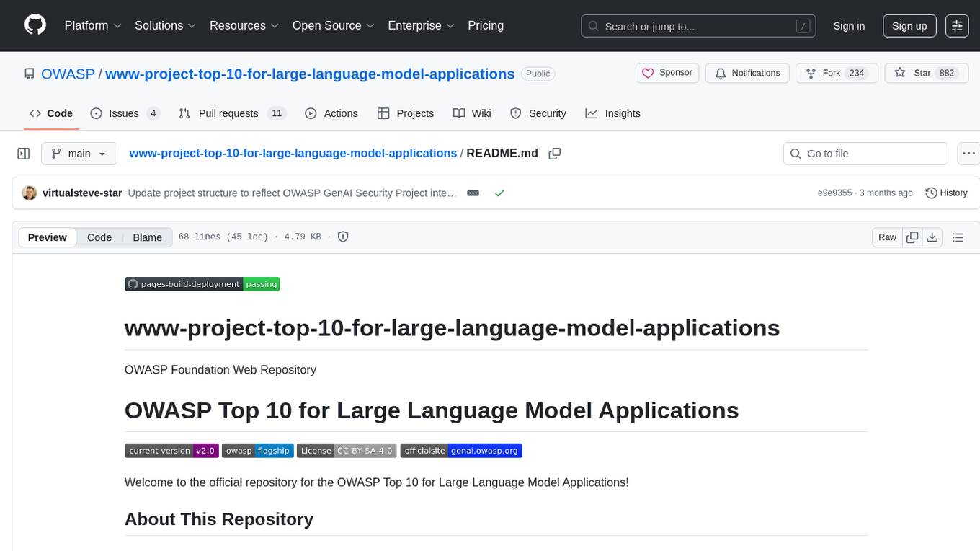Open the Issues tab
This screenshot has width=980, height=551.
tap(125, 113)
